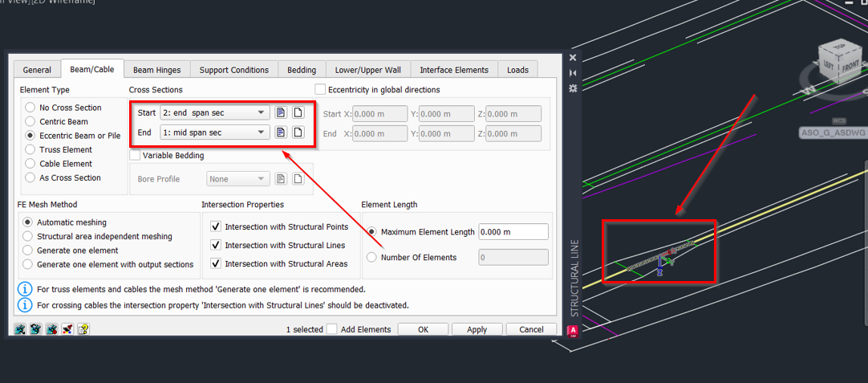Select the Number Of Elements radio button
Viewport: 868px width, 383px height.
[371, 258]
